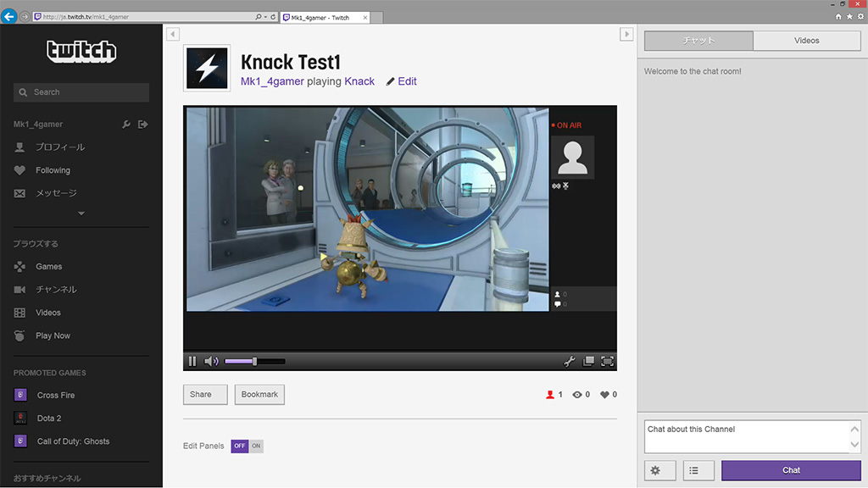This screenshot has height=488, width=868.
Task: Click the Twitch logo in sidebar
Action: tap(81, 52)
